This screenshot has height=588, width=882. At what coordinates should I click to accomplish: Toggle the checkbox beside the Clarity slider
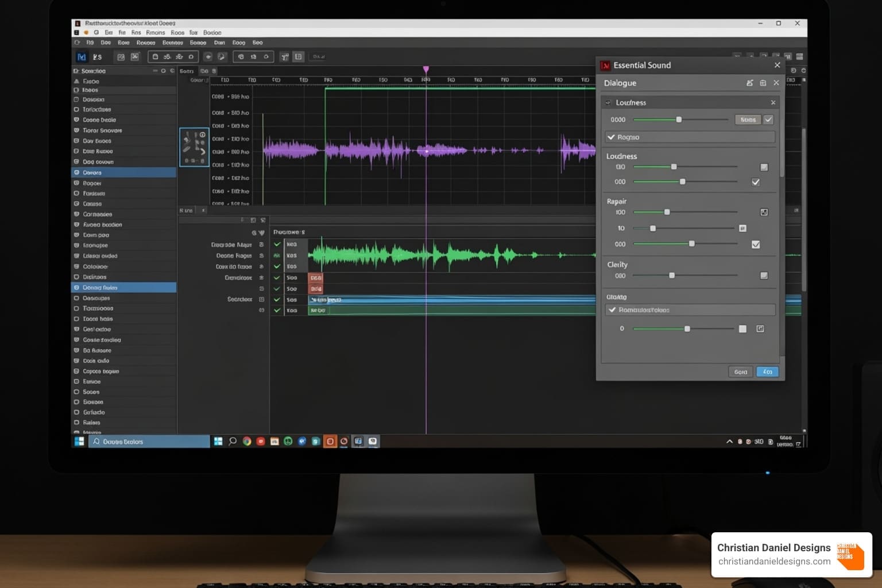point(764,276)
